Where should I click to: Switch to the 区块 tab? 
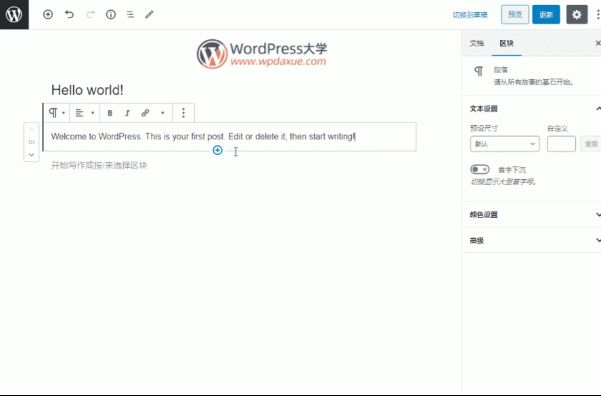(506, 43)
